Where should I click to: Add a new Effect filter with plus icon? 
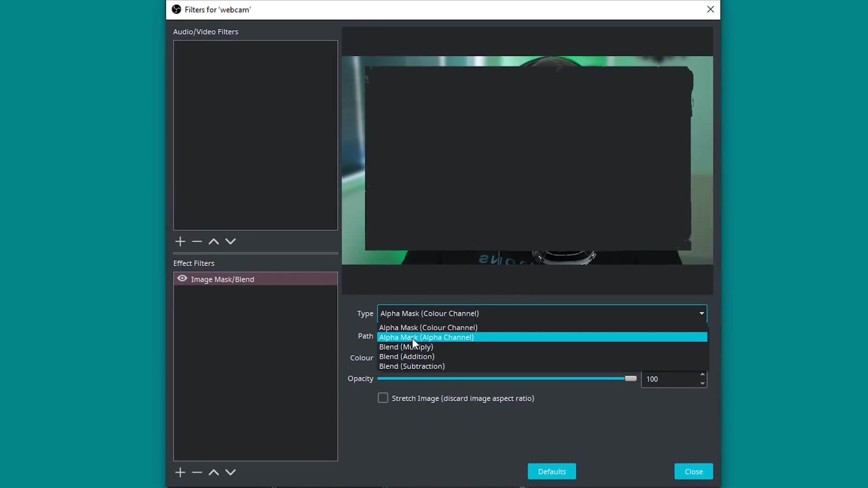pos(180,472)
